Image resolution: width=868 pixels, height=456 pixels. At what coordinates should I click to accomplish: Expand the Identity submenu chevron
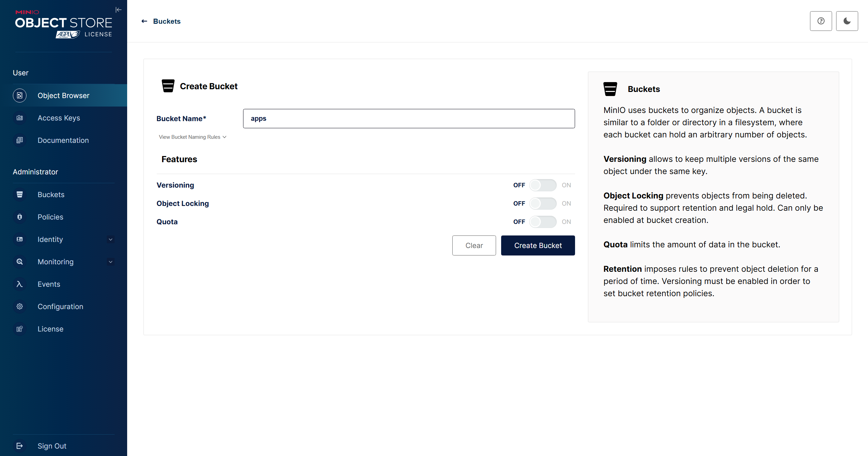click(111, 240)
